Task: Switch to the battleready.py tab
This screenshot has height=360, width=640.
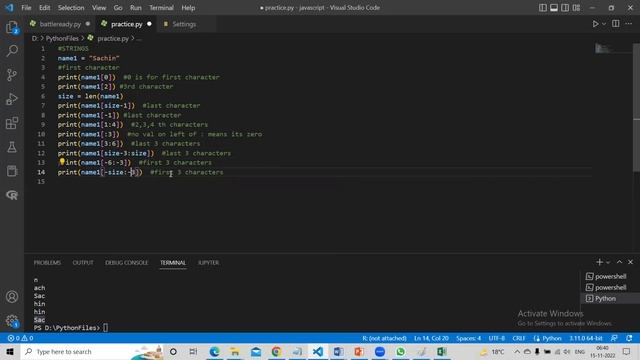Action: [60, 24]
